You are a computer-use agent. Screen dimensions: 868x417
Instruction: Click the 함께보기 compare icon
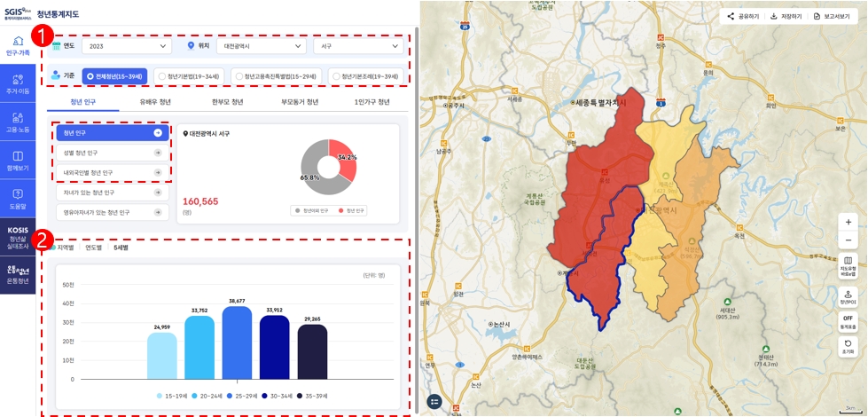coord(18,160)
